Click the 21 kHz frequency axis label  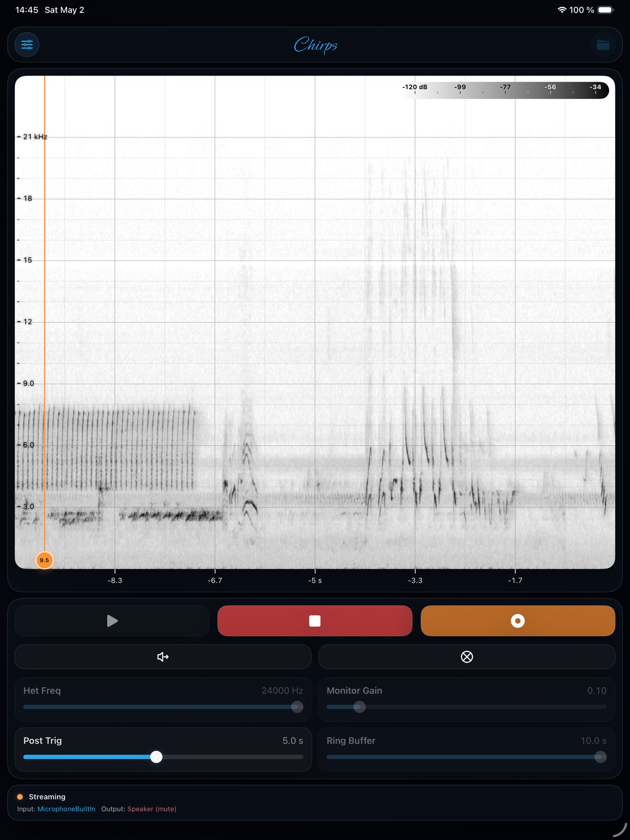click(35, 137)
